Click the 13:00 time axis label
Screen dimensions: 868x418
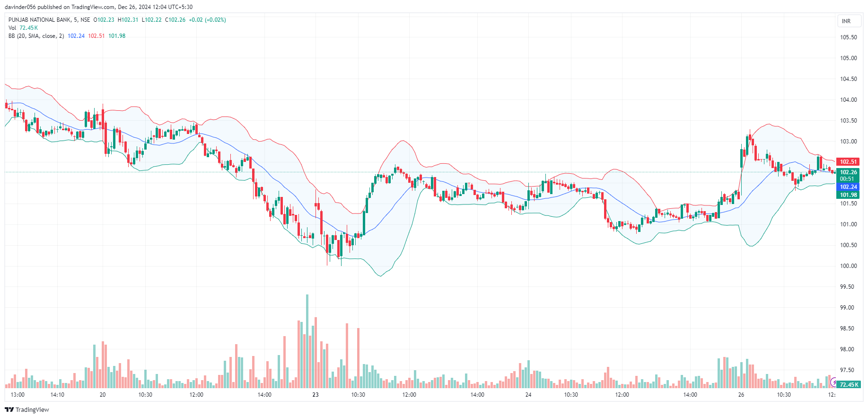click(18, 395)
